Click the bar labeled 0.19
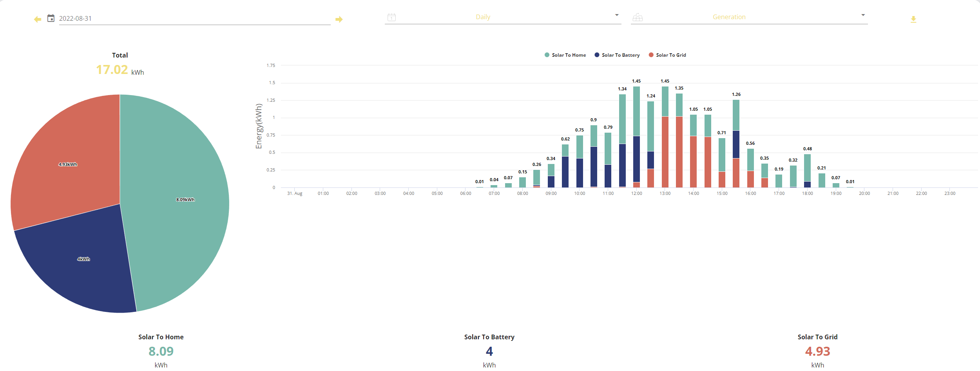 pos(779,181)
